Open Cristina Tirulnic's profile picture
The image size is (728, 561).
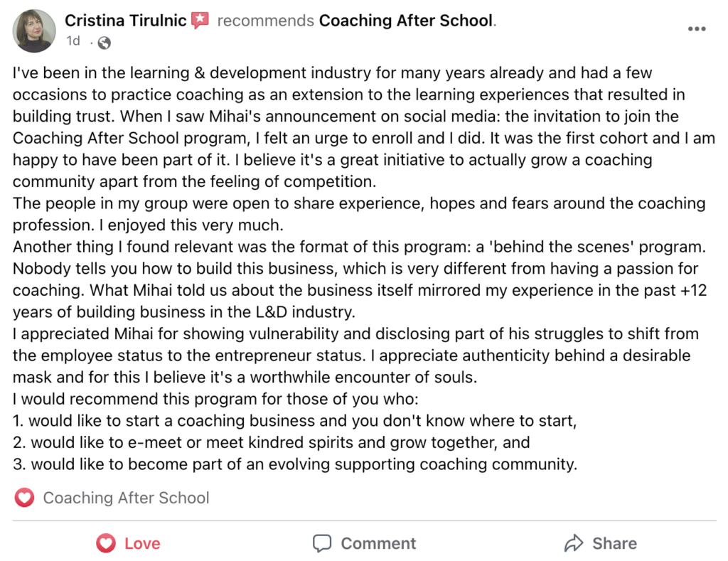34,31
